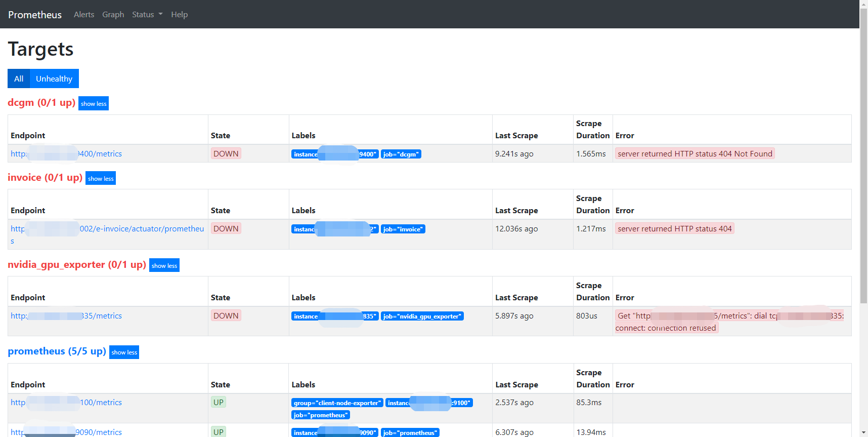Open the nvidia 9835/metrics endpoint link
868x437 pixels.
tap(66, 316)
